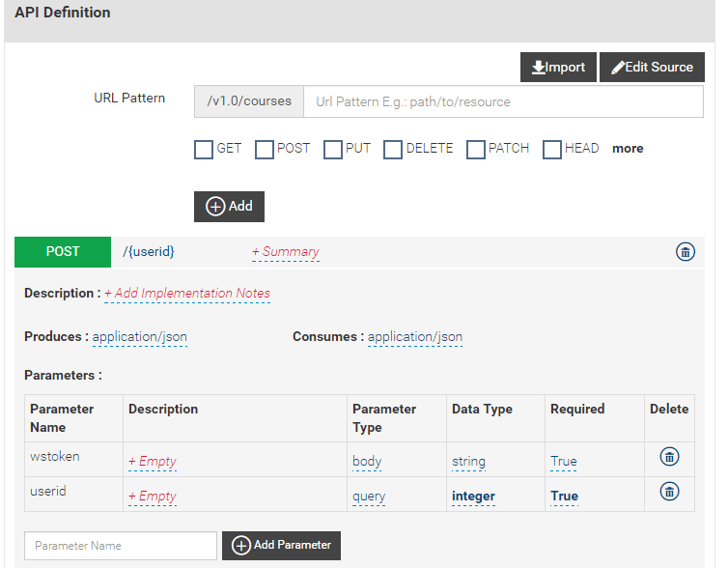This screenshot has width=728, height=568.
Task: Change userid parameter type from query
Action: [x=369, y=497]
